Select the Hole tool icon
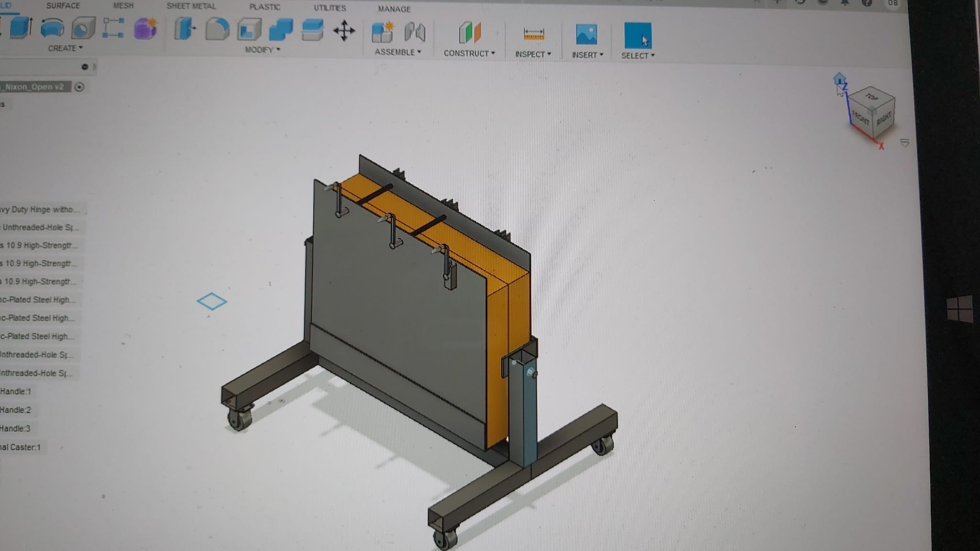Image resolution: width=980 pixels, height=551 pixels. click(83, 28)
